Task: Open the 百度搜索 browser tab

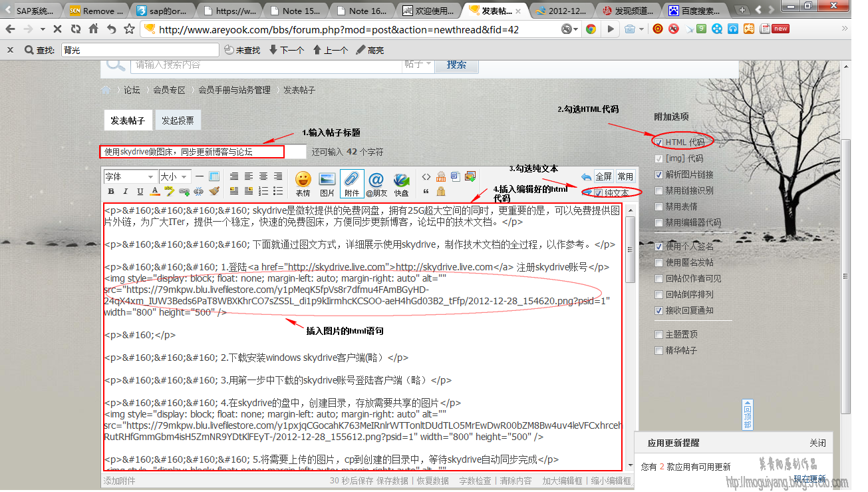Action: (695, 11)
